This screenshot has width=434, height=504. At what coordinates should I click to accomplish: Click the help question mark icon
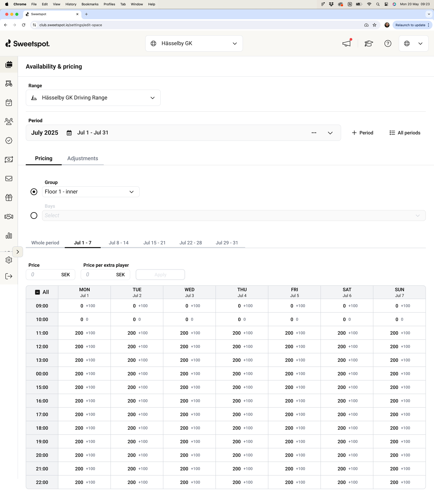(x=388, y=44)
